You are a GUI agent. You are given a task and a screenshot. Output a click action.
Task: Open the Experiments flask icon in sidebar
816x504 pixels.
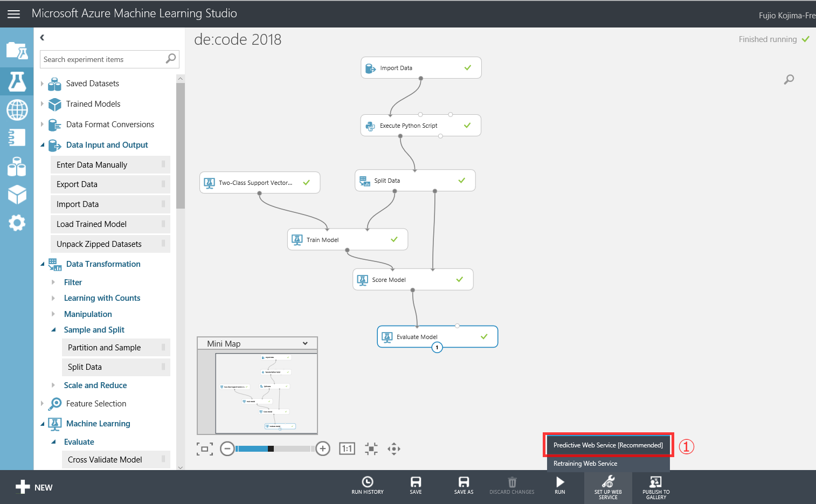tap(17, 81)
